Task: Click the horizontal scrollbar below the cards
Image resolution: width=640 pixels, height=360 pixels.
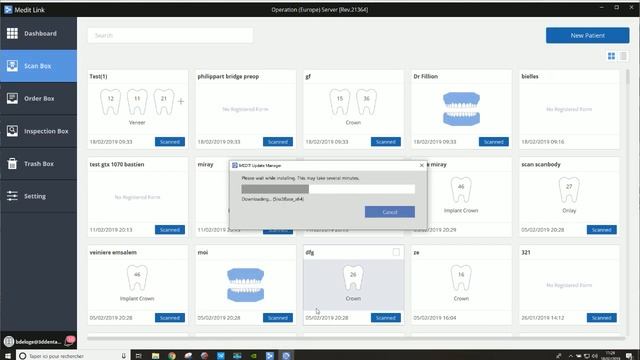Action: [x=356, y=338]
